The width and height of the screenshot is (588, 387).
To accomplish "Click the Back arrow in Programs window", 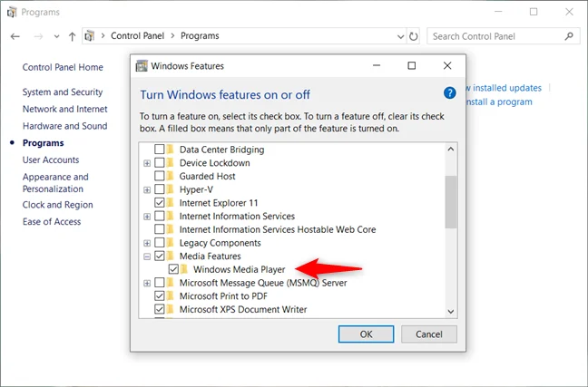I will (15, 36).
